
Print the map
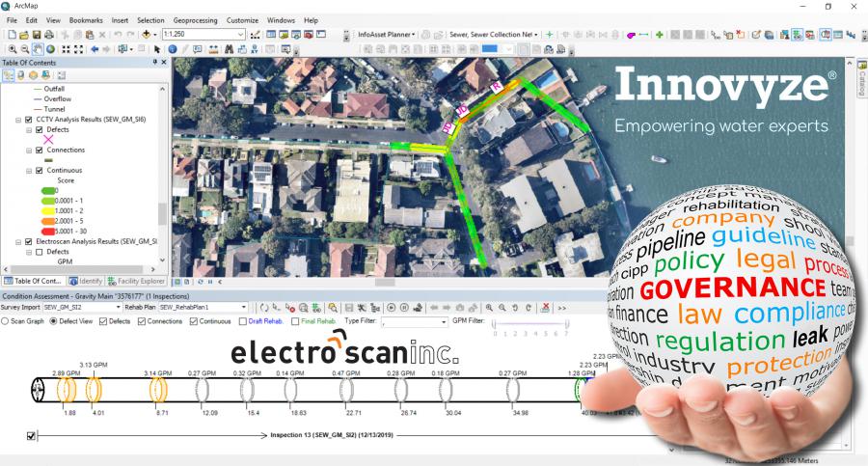[49, 35]
